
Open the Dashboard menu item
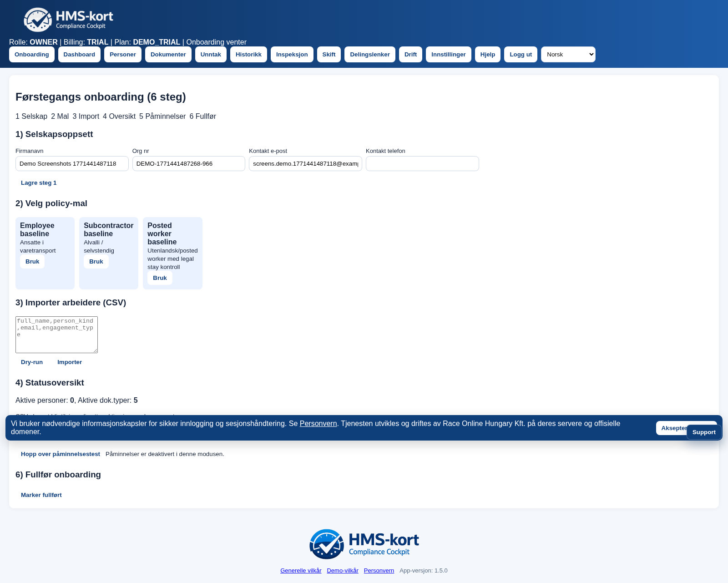(x=79, y=54)
